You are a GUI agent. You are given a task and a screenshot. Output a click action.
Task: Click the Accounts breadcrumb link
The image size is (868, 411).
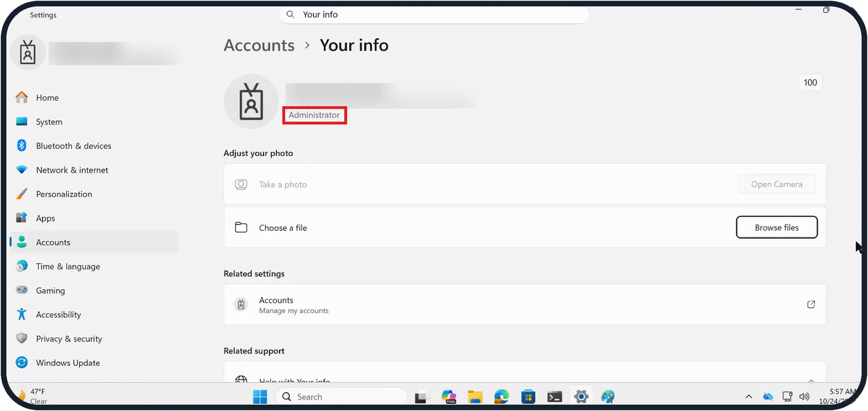pos(259,45)
